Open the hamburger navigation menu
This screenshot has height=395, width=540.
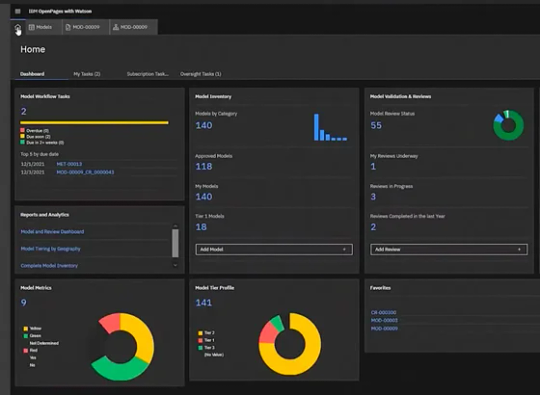[x=18, y=11]
